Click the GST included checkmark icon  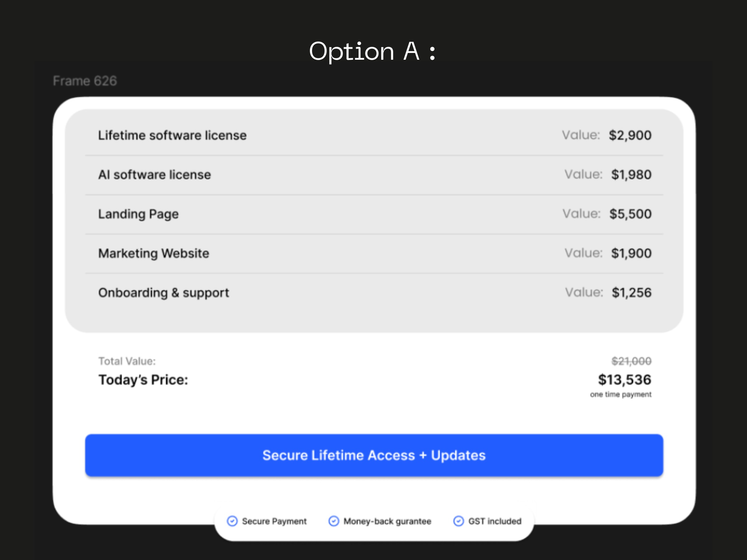point(458,521)
